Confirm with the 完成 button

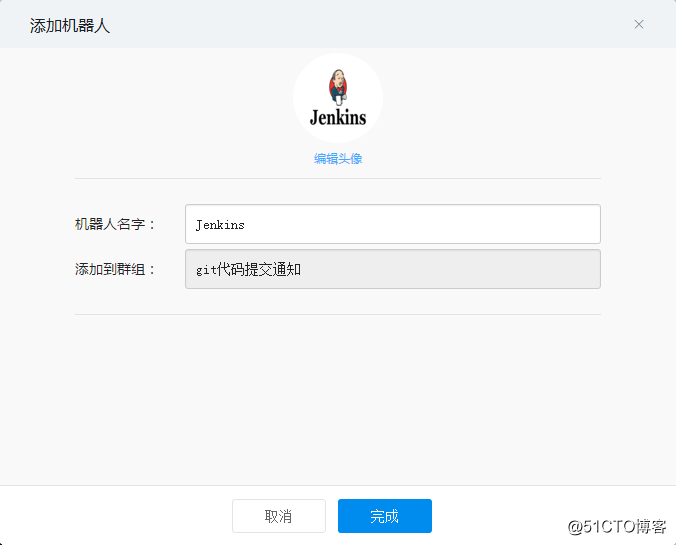385,516
